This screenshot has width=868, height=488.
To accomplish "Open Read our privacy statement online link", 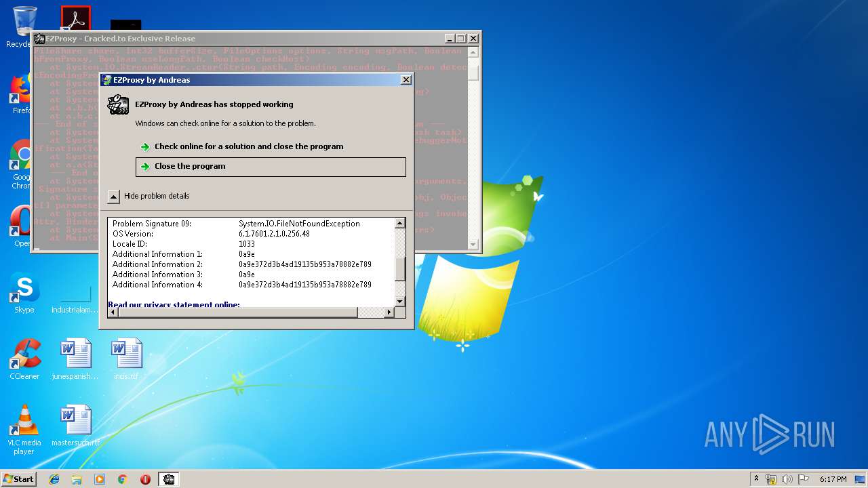I will [x=174, y=304].
